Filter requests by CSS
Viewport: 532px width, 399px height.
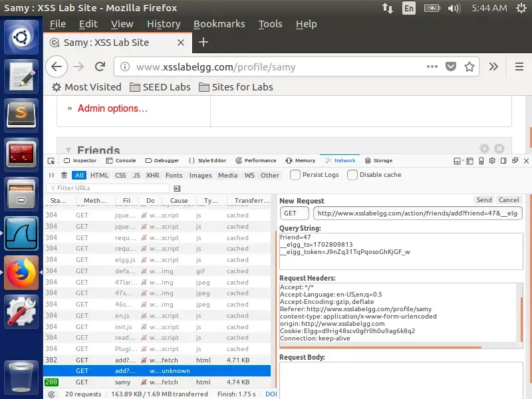[x=120, y=175]
